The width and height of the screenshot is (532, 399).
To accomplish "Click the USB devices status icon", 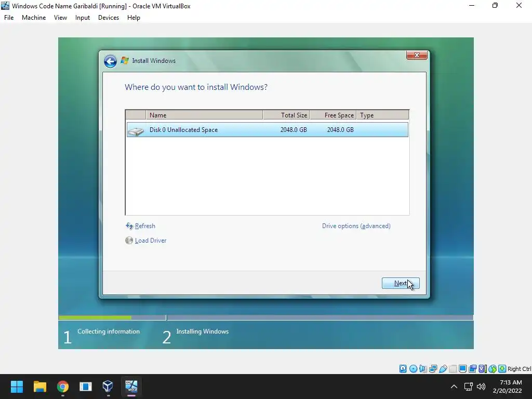I will pos(443,369).
